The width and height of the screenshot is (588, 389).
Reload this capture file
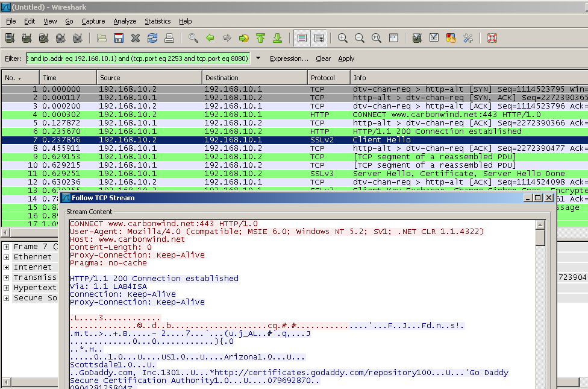pos(152,38)
